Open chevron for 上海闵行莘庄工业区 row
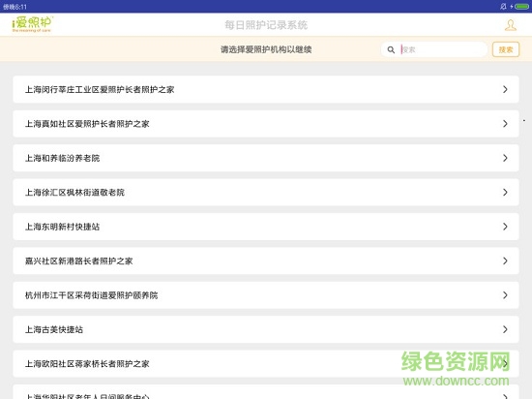The height and width of the screenshot is (399, 532). (505, 89)
